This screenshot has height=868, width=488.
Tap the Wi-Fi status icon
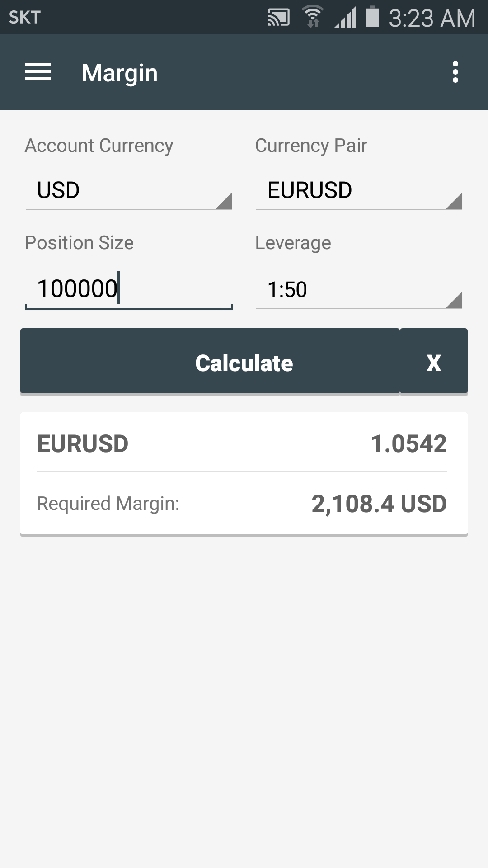pos(313,18)
